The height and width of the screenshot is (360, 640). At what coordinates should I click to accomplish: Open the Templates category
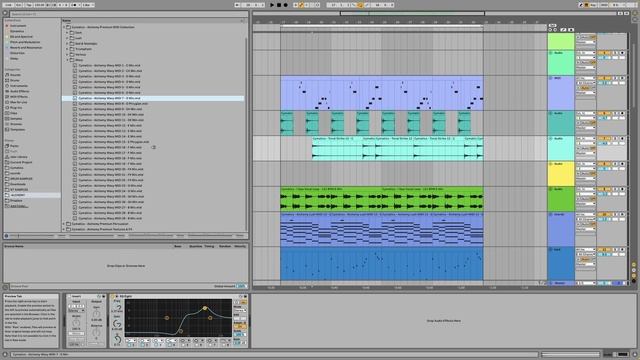click(x=17, y=130)
